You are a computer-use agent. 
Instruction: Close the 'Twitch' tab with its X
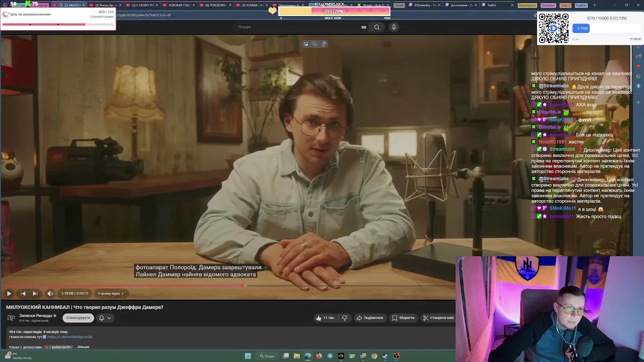point(512,5)
